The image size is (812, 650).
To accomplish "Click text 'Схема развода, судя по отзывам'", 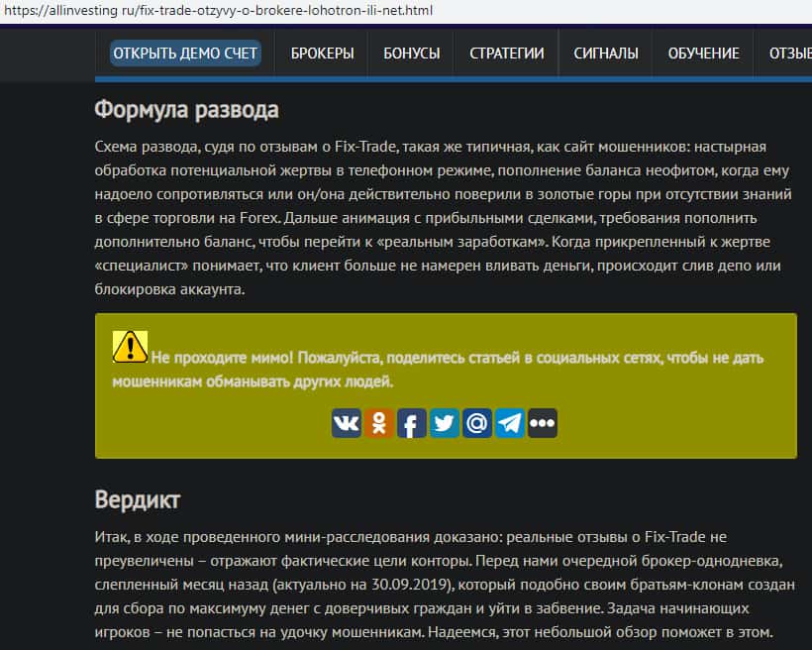I will pyautogui.click(x=207, y=148).
